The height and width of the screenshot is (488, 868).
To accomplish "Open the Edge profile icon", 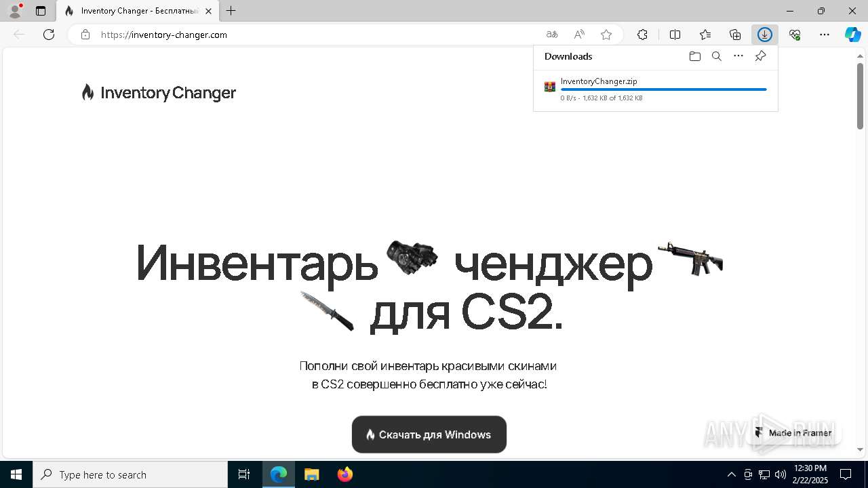I will (15, 11).
